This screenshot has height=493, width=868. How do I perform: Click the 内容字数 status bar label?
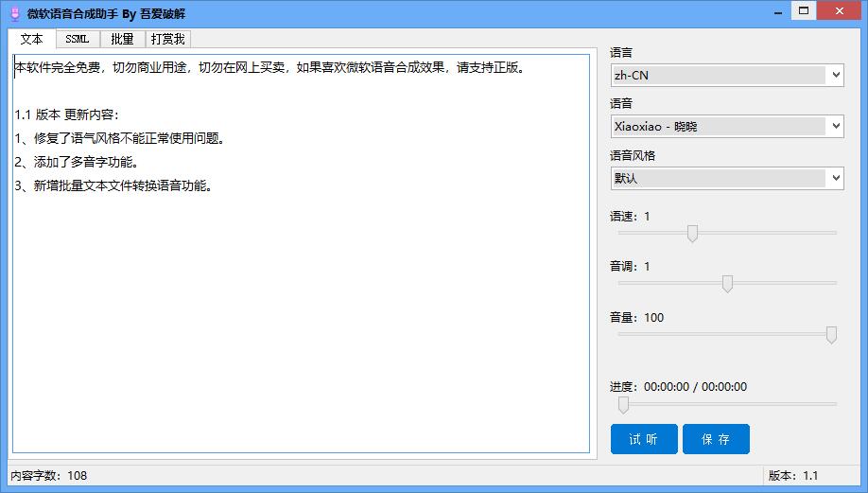click(x=49, y=475)
